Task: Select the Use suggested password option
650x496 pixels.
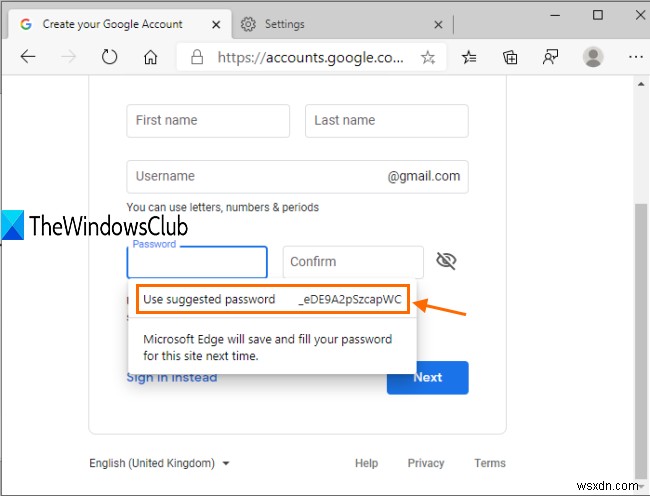Action: click(273, 299)
